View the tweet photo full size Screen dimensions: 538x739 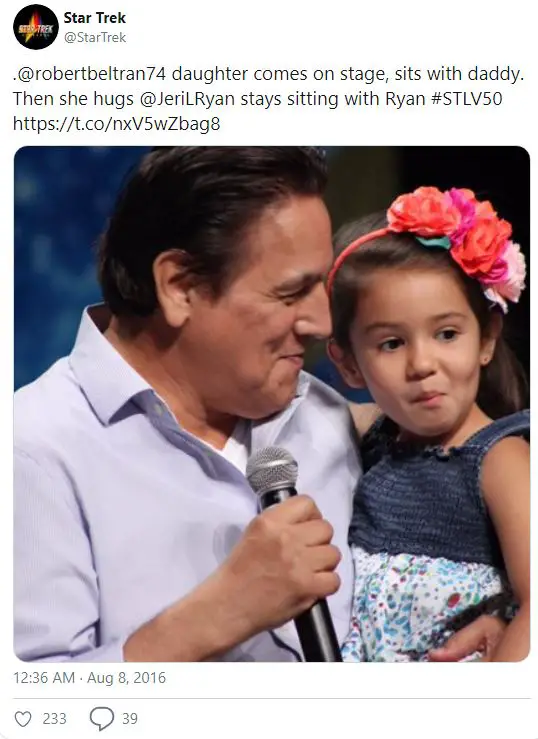(x=271, y=404)
